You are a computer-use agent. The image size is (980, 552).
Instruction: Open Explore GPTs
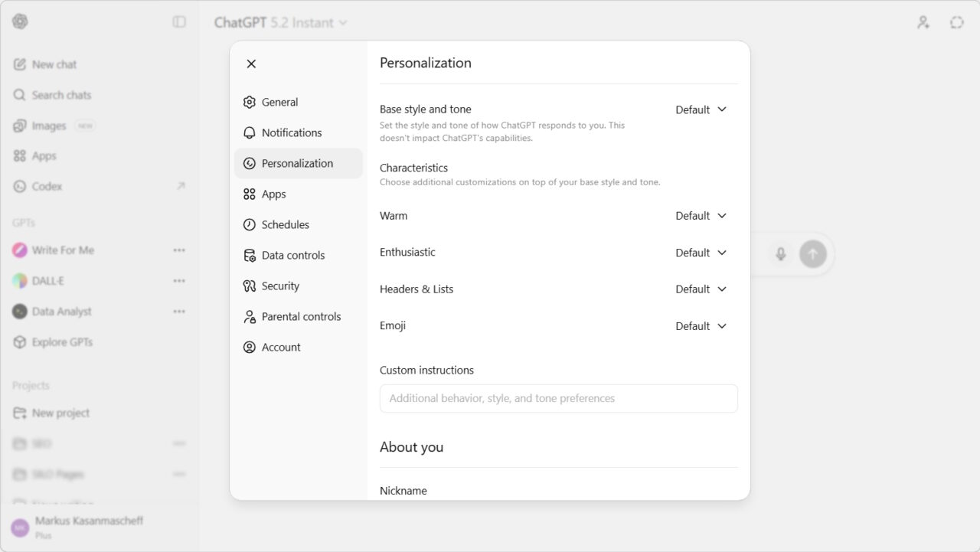pos(61,342)
